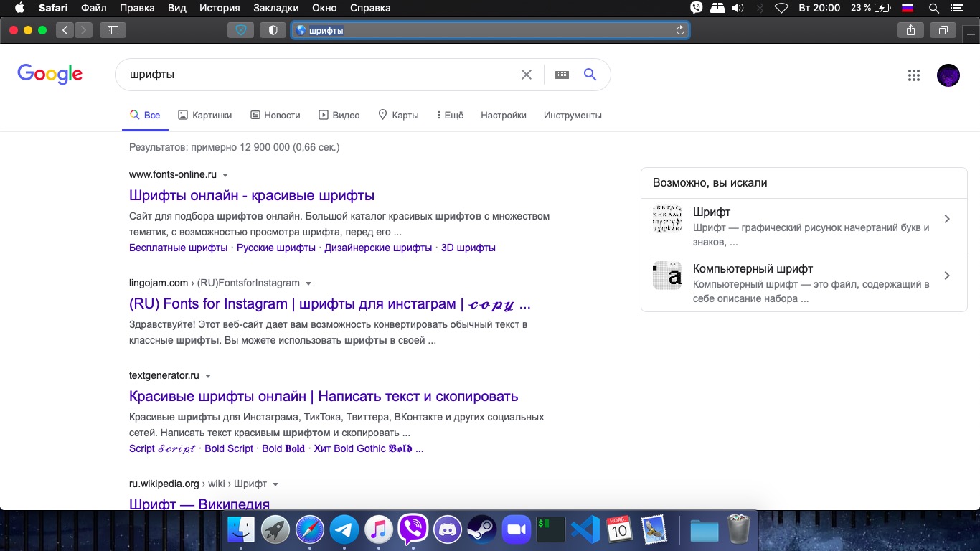This screenshot has width=980, height=551.
Task: Click the privacy report half-shield icon
Action: 273,30
